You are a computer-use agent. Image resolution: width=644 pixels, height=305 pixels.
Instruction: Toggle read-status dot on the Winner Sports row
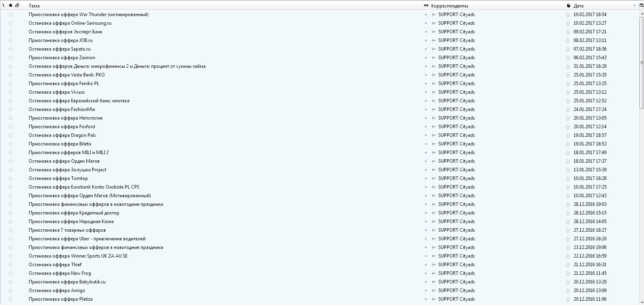(426, 256)
